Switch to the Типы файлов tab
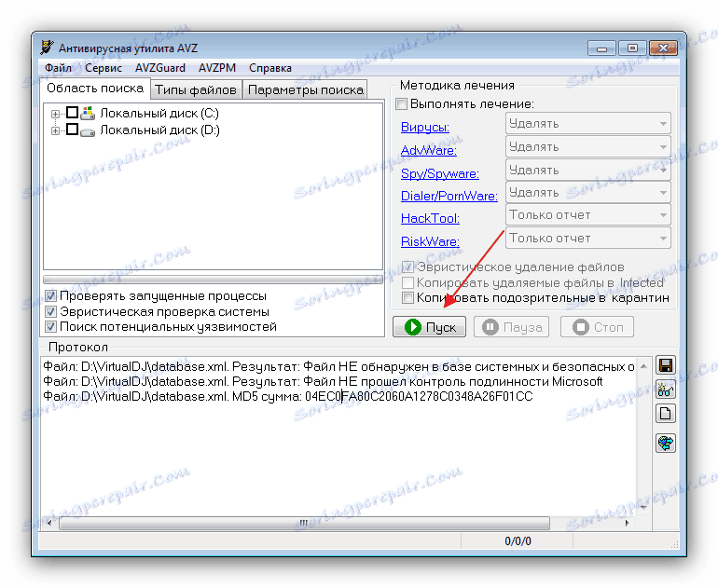 pos(196,89)
